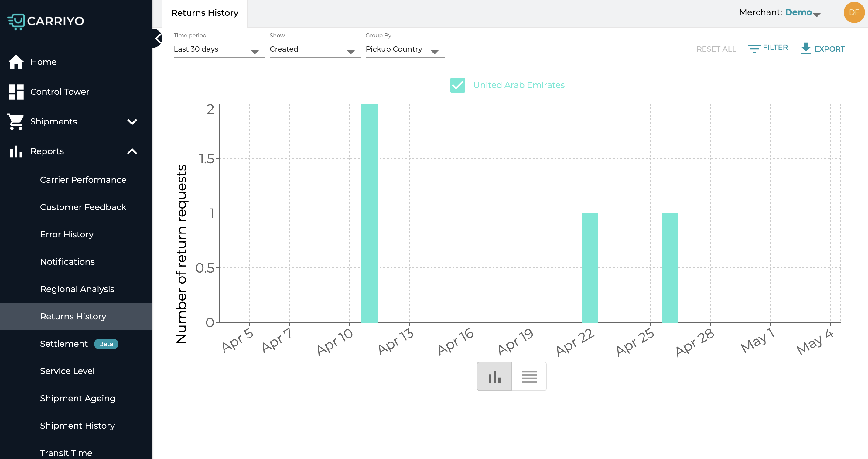Click the United Arab Emirates legend label
Screen dimensions: 868x459
coord(519,85)
